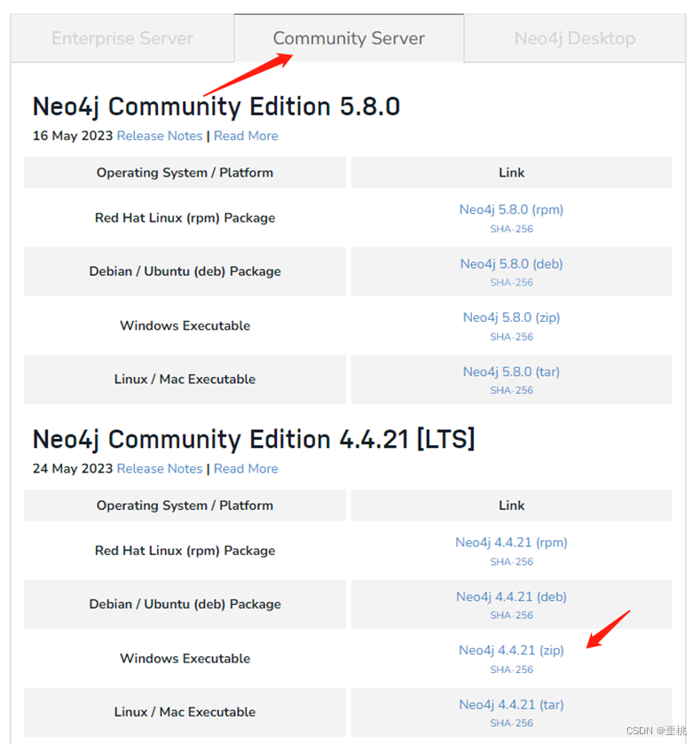Screen dimensions: 700x744
Task: Open SHA-256 link below Neo4j 5.8.0 (rpm)
Action: point(512,229)
